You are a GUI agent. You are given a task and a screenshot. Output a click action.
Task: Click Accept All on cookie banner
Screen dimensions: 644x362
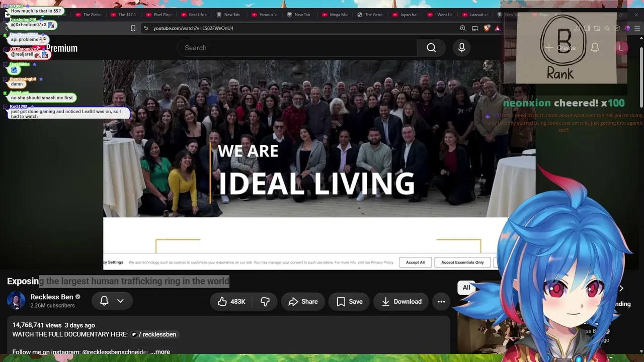[415, 262]
